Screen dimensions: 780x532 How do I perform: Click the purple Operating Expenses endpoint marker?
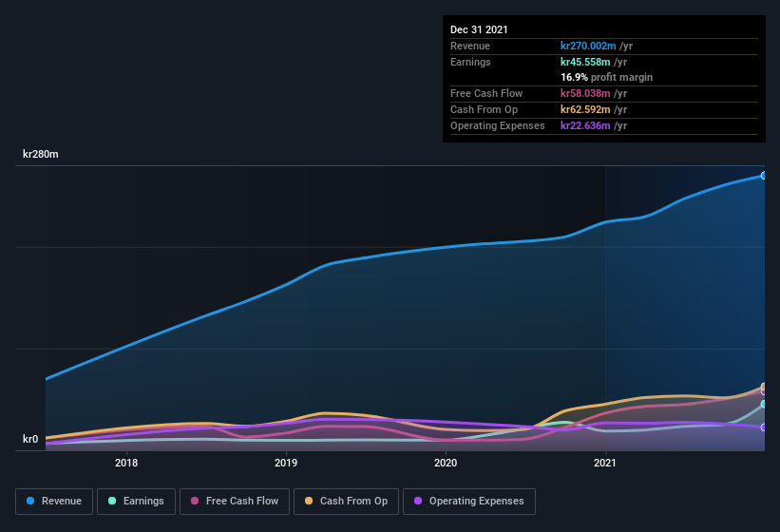click(x=764, y=427)
